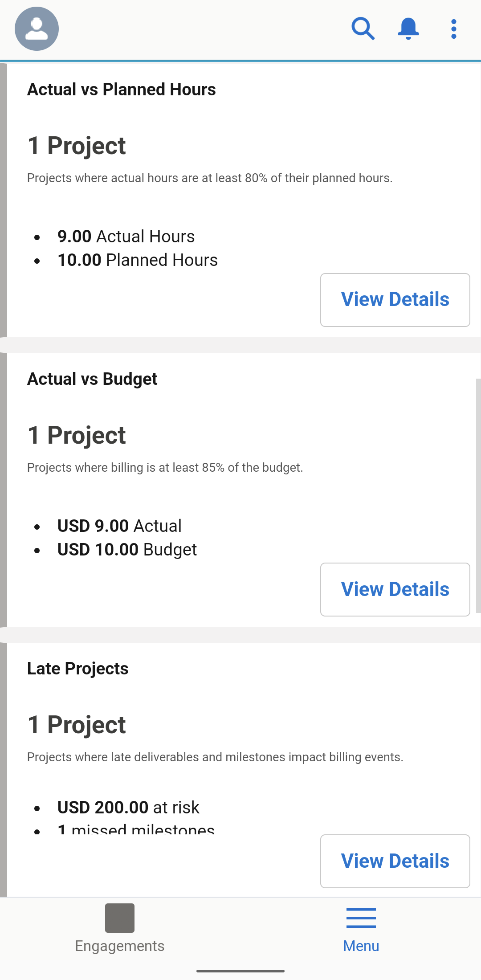Screen dimensions: 481x980
Task: Tap the hamburger lines icon above Menu
Action: click(361, 918)
